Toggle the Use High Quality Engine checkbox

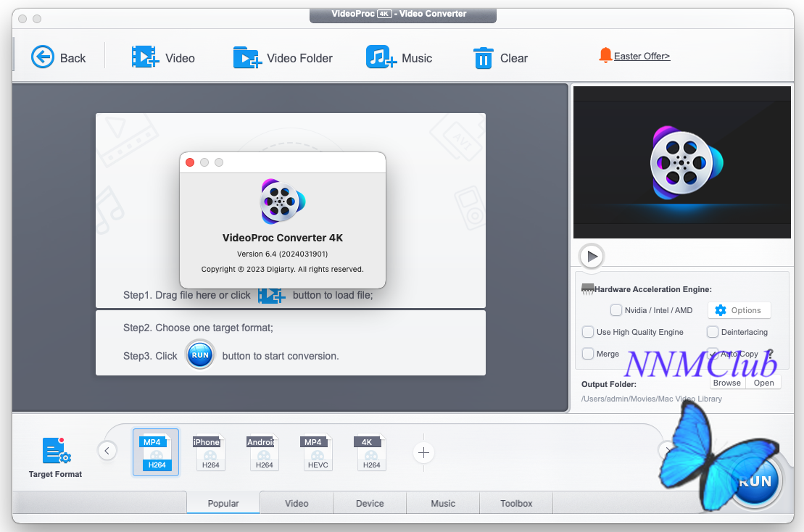click(588, 332)
